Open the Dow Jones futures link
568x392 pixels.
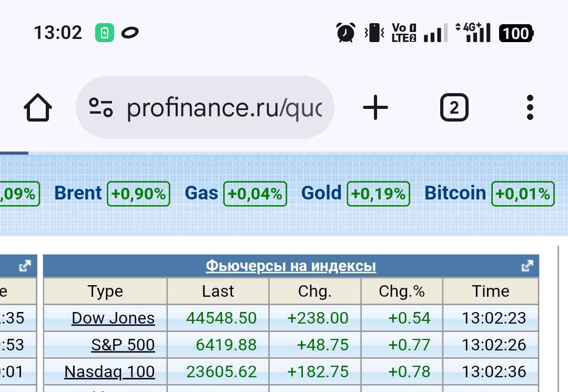(113, 318)
